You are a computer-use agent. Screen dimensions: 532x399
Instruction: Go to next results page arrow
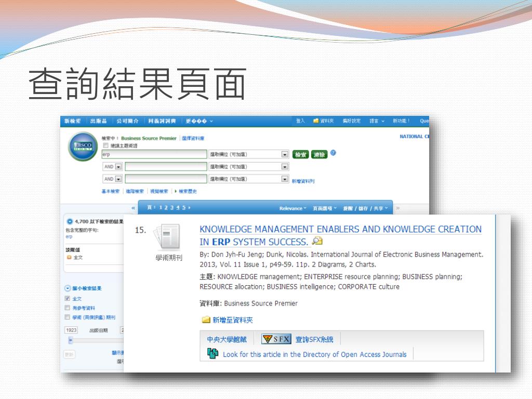(189, 207)
